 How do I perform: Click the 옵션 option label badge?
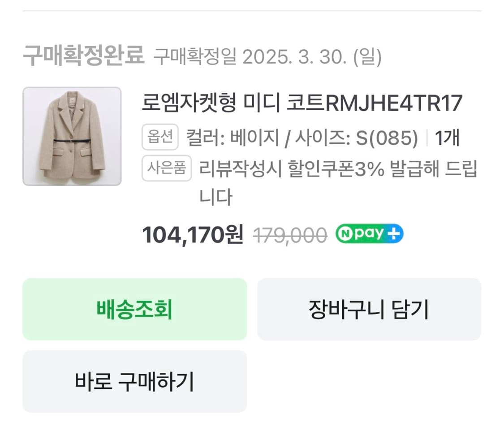(x=160, y=138)
